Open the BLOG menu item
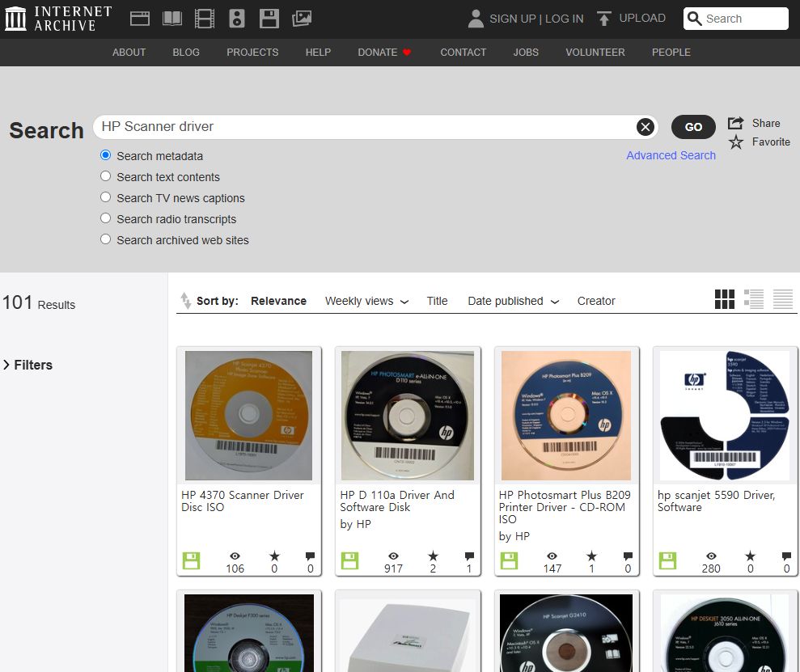800x672 pixels. [x=186, y=53]
